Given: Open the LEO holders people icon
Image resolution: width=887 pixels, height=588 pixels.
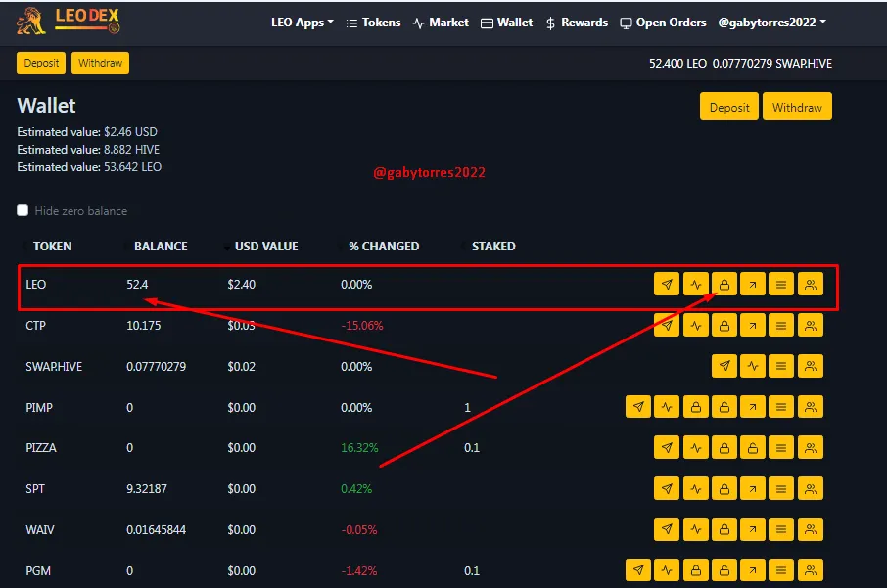Looking at the screenshot, I should point(810,284).
